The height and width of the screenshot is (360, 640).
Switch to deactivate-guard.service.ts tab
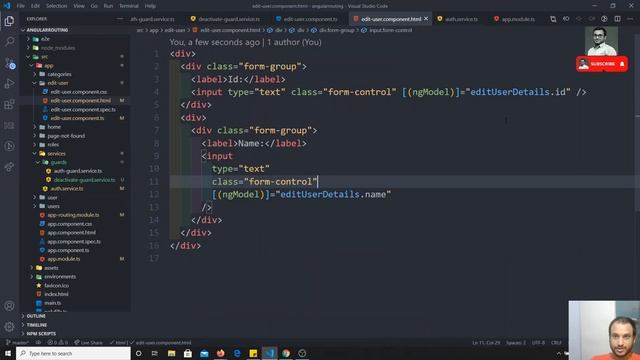click(x=225, y=19)
